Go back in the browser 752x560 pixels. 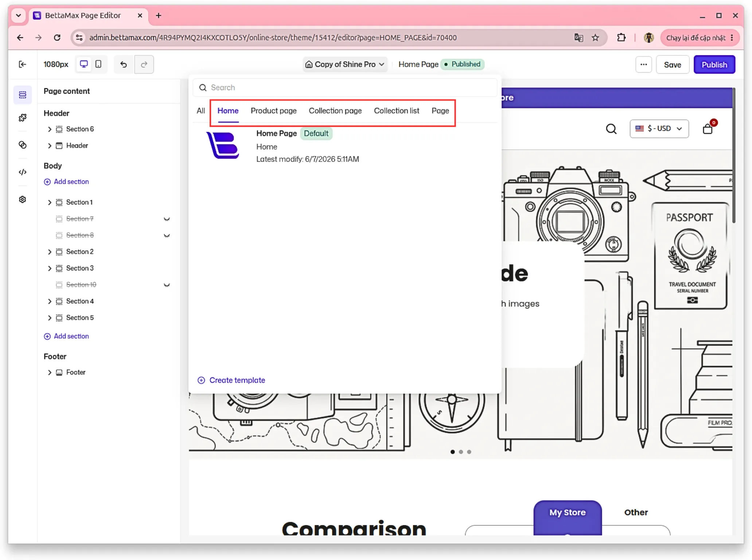point(20,38)
